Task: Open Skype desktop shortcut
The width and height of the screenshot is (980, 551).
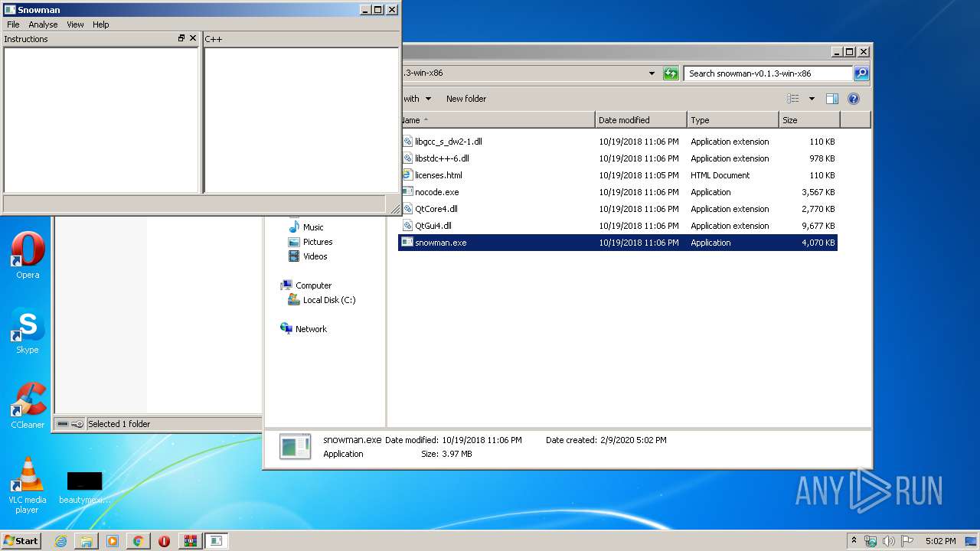Action: point(28,331)
